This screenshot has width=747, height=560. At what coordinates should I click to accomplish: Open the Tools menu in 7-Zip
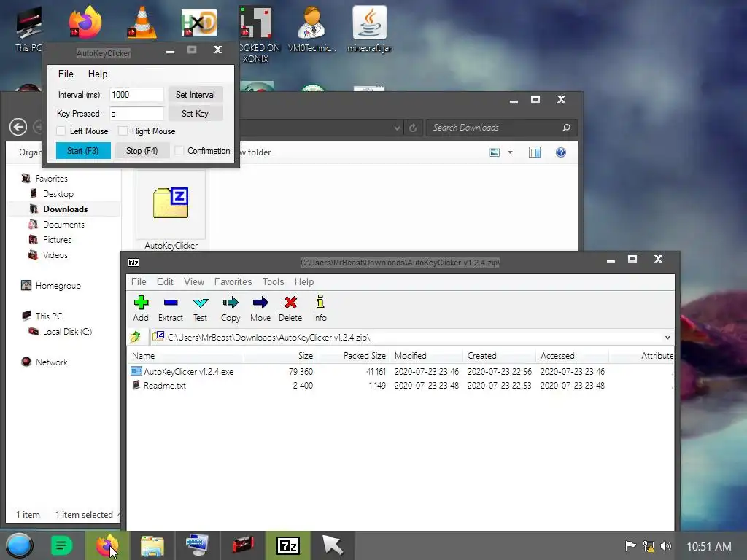(x=273, y=281)
